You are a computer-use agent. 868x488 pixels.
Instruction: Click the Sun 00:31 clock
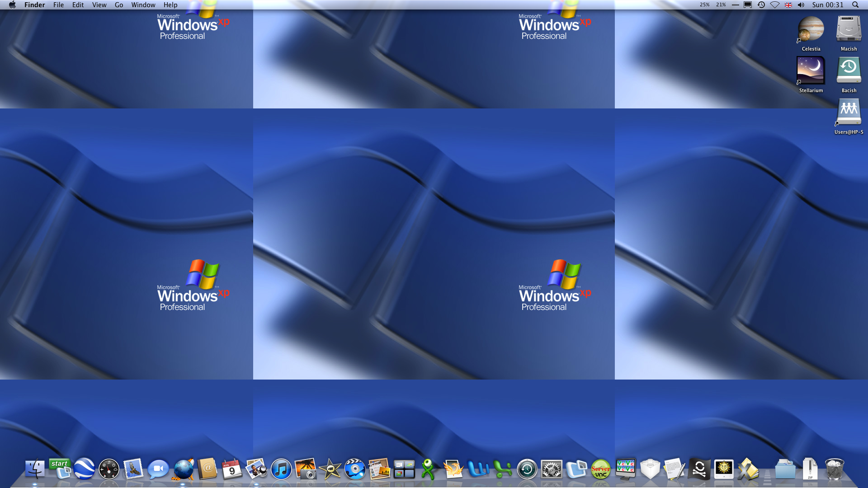(x=827, y=5)
